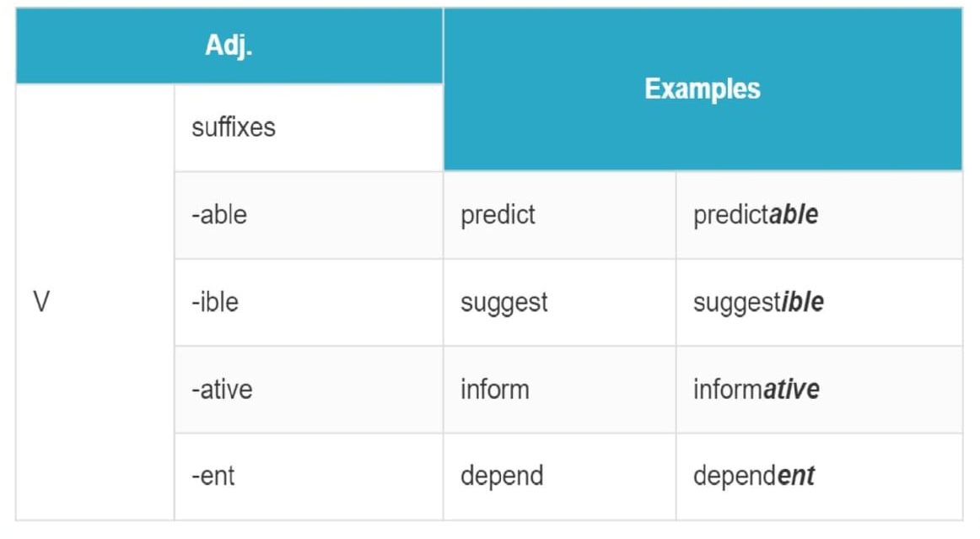
Task: Select the suffixes subheader cell
Action: (309, 127)
